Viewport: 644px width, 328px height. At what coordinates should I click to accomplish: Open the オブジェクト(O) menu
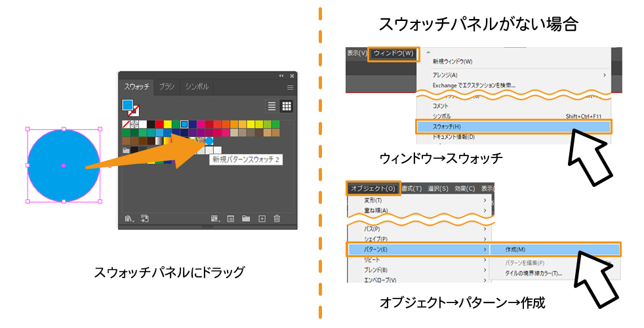pos(373,189)
